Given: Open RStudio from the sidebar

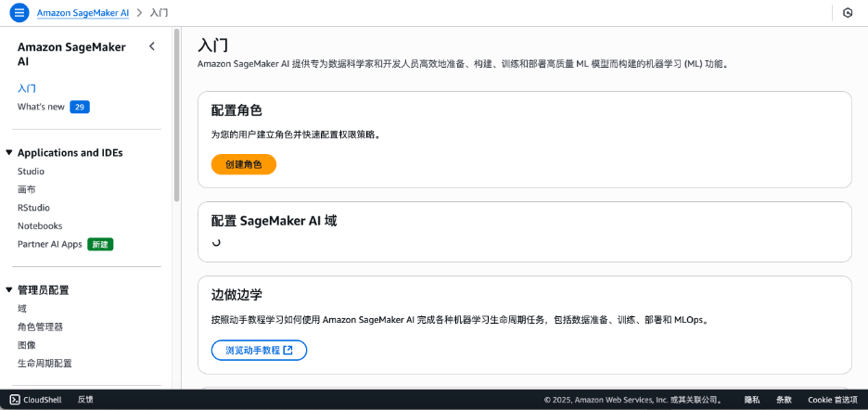Looking at the screenshot, I should coord(33,208).
